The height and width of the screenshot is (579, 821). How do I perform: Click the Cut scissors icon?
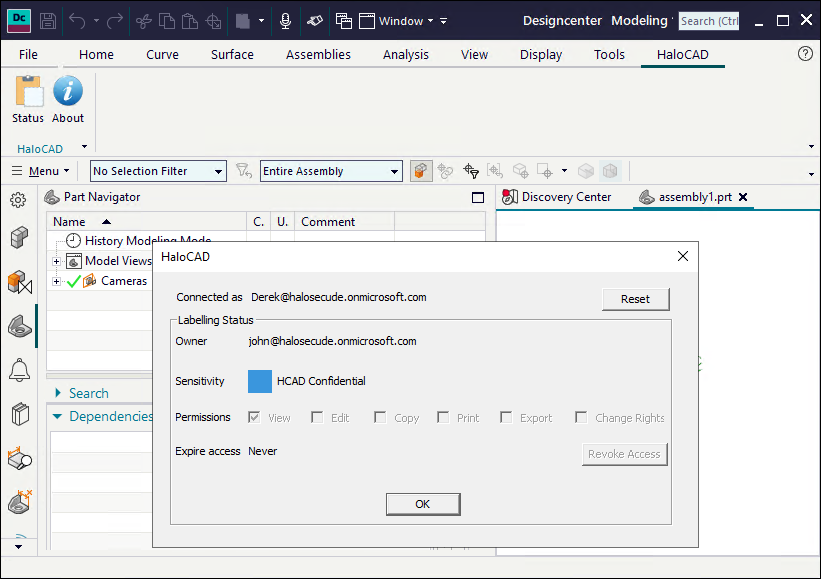click(143, 21)
